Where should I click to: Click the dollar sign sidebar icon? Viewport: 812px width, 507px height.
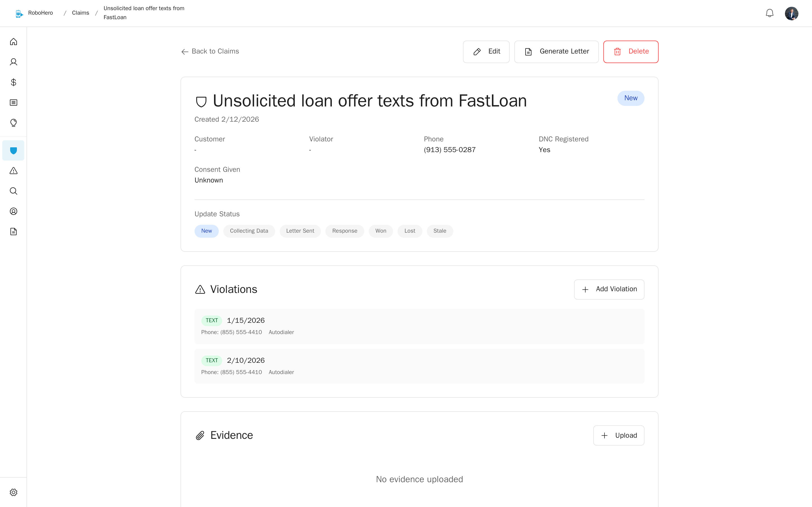tap(14, 82)
